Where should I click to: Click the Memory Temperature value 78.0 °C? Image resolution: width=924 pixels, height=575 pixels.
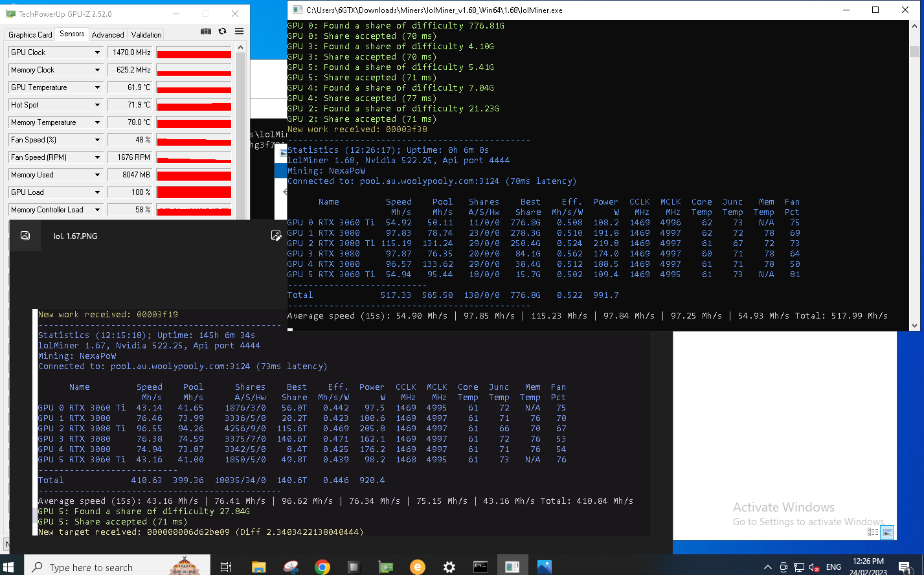click(x=130, y=122)
